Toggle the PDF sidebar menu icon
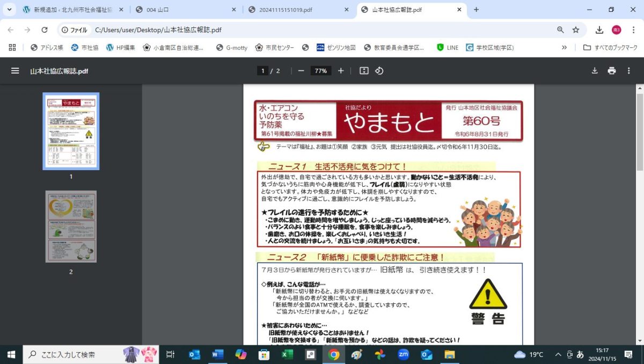 pos(15,71)
